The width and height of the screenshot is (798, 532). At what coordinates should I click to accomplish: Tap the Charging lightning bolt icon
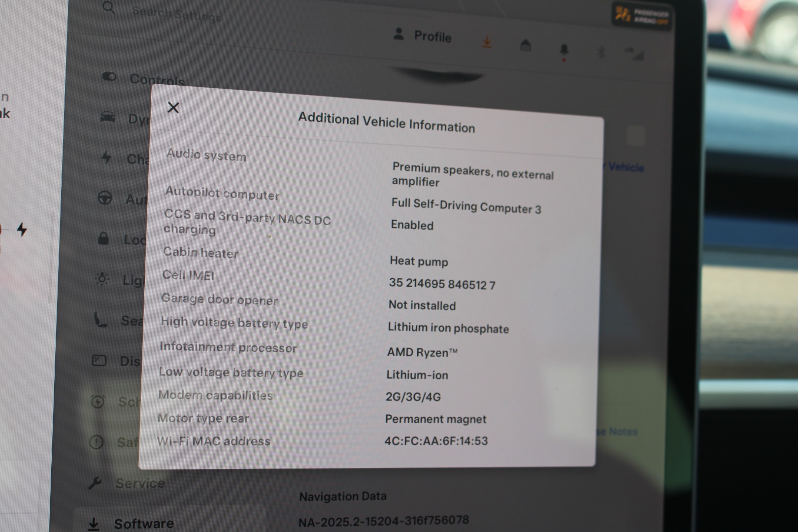point(106,157)
